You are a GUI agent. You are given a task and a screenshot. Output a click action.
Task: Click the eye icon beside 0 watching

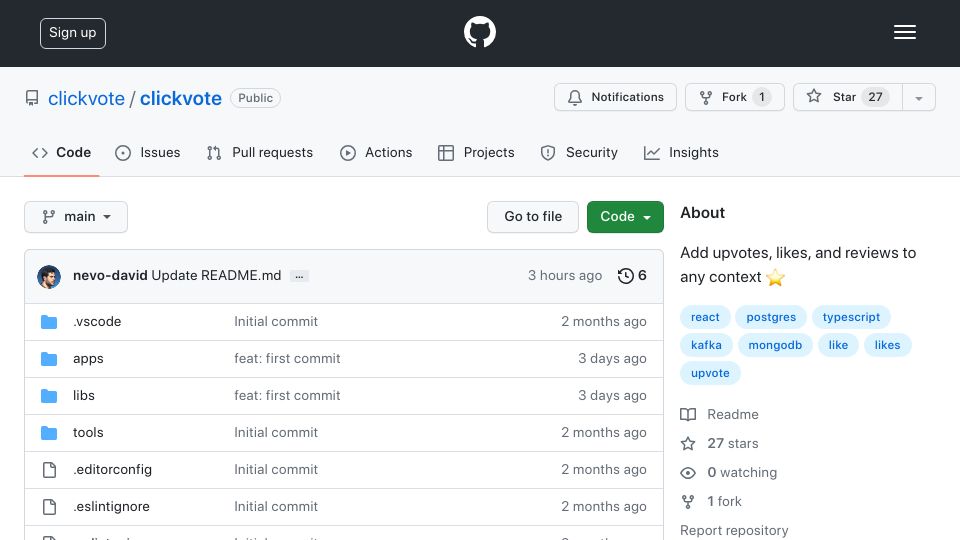[x=688, y=473]
